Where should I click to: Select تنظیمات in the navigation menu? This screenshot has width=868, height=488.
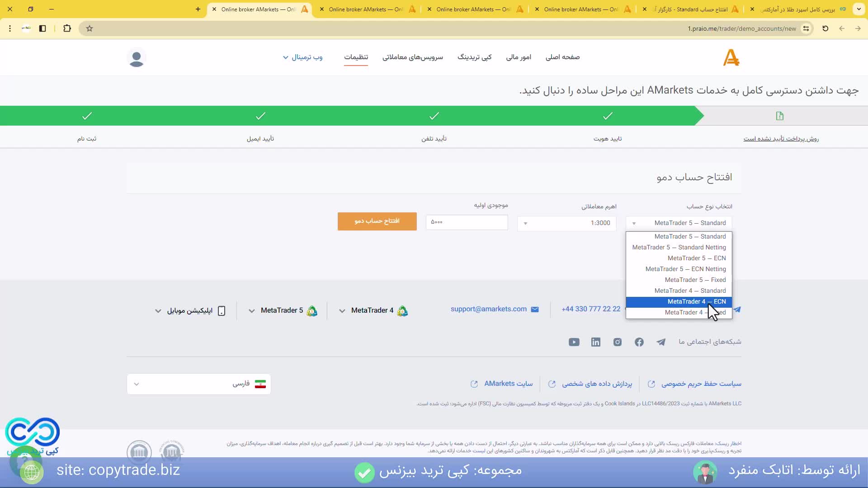[356, 57]
